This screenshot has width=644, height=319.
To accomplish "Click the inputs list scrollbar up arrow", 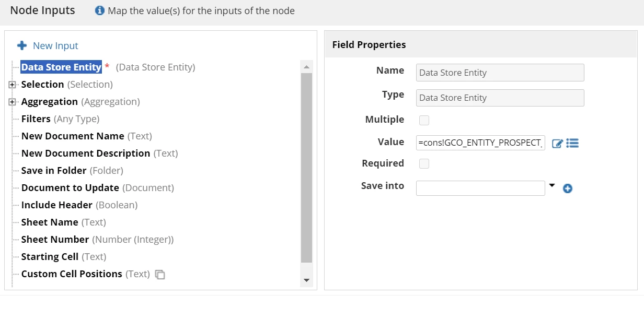I will click(x=307, y=67).
